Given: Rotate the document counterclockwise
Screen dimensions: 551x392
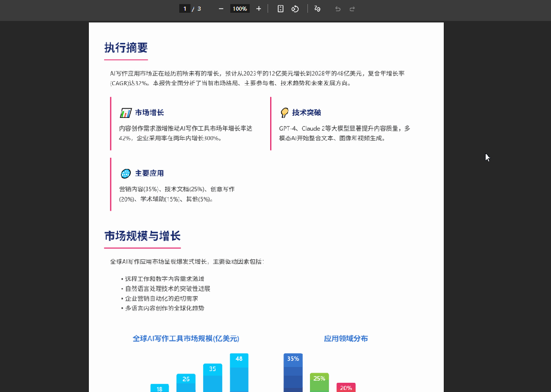Looking at the screenshot, I should click(x=295, y=9).
